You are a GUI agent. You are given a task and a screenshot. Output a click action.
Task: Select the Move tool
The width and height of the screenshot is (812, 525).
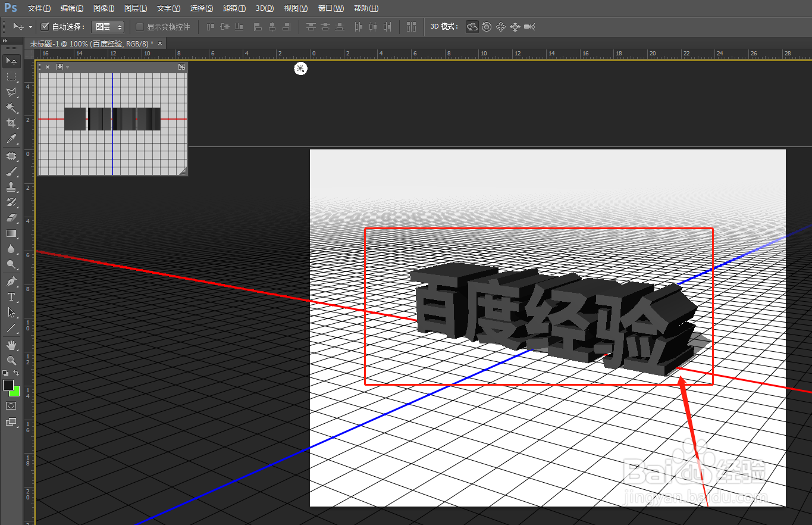(x=11, y=61)
